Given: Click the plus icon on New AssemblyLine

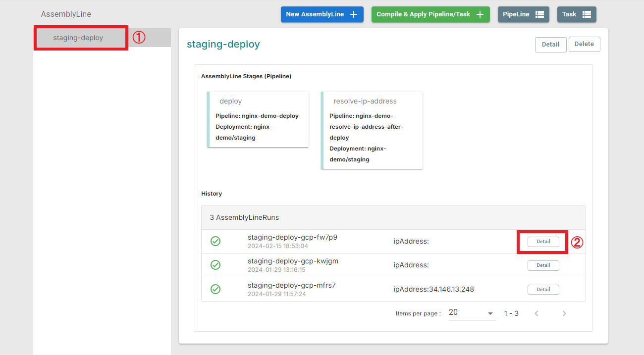Looking at the screenshot, I should click(x=354, y=14).
